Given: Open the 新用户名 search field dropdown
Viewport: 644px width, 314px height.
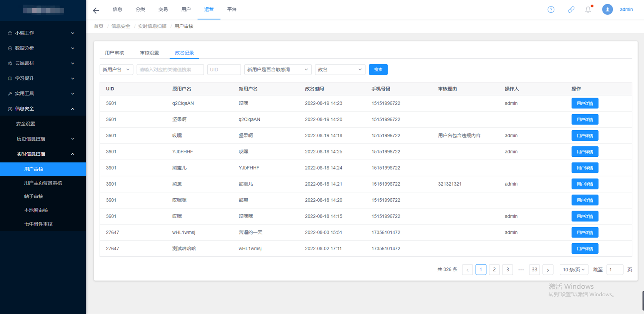Looking at the screenshot, I should click(x=116, y=70).
